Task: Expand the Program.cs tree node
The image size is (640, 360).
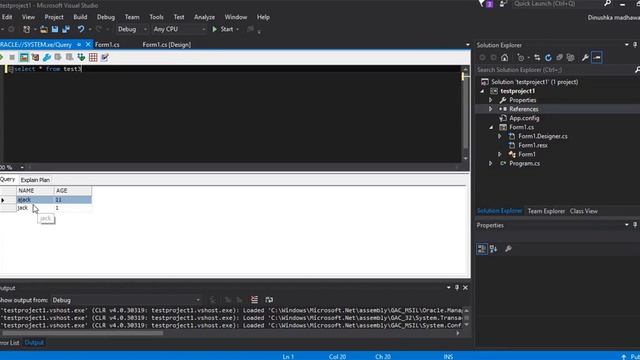Action: (x=491, y=163)
